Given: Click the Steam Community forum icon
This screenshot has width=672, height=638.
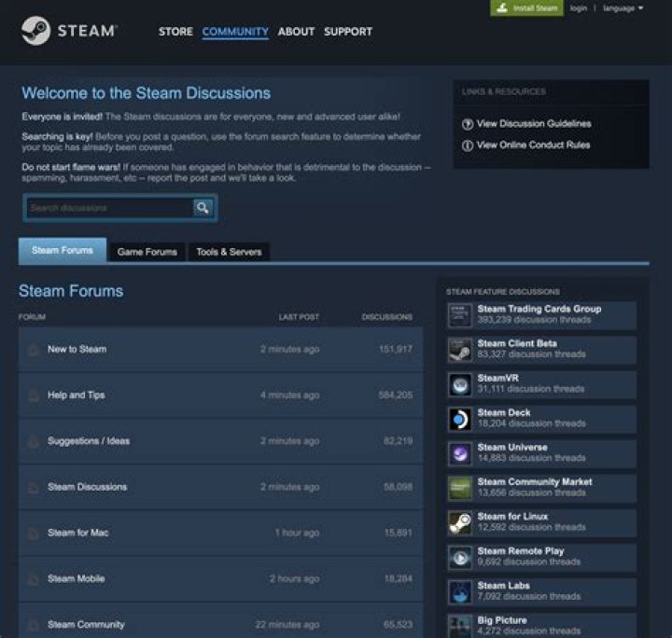Looking at the screenshot, I should pos(34,625).
